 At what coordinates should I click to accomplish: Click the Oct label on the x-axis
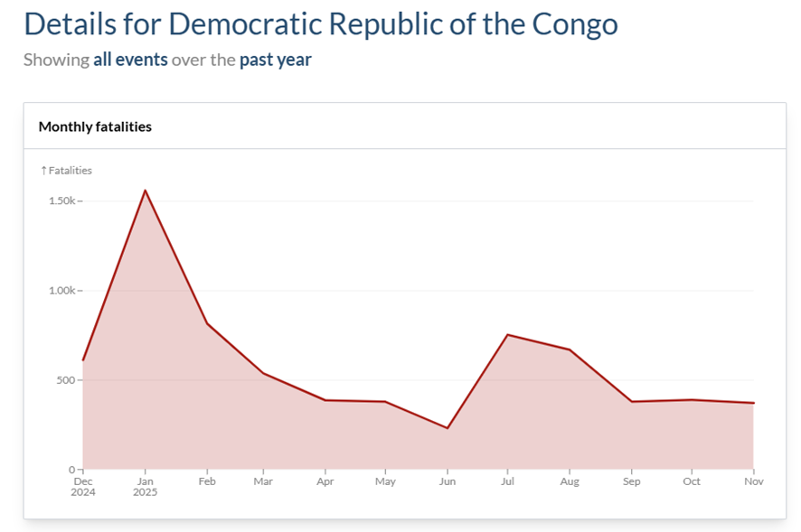pyautogui.click(x=692, y=481)
